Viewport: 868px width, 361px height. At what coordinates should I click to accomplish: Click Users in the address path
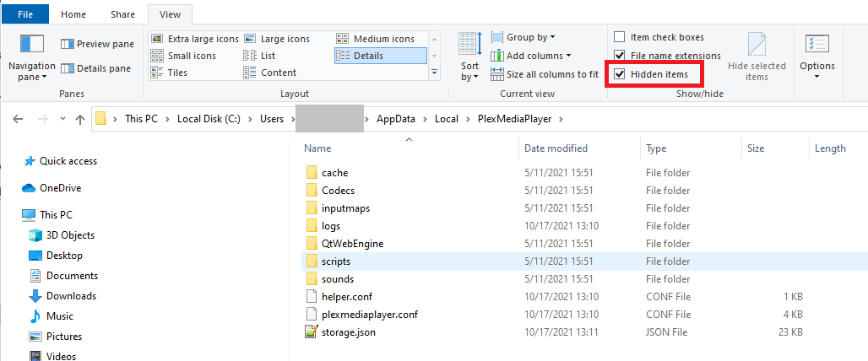[x=271, y=119]
